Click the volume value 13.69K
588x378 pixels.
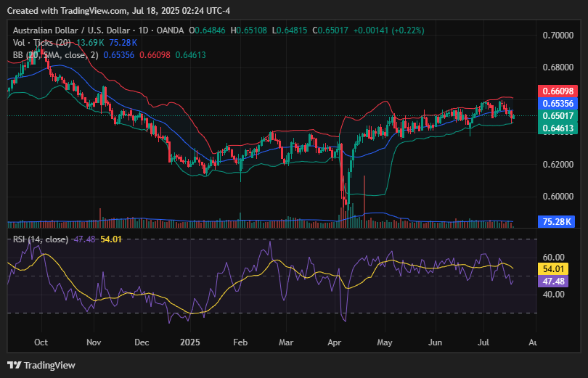(x=90, y=43)
